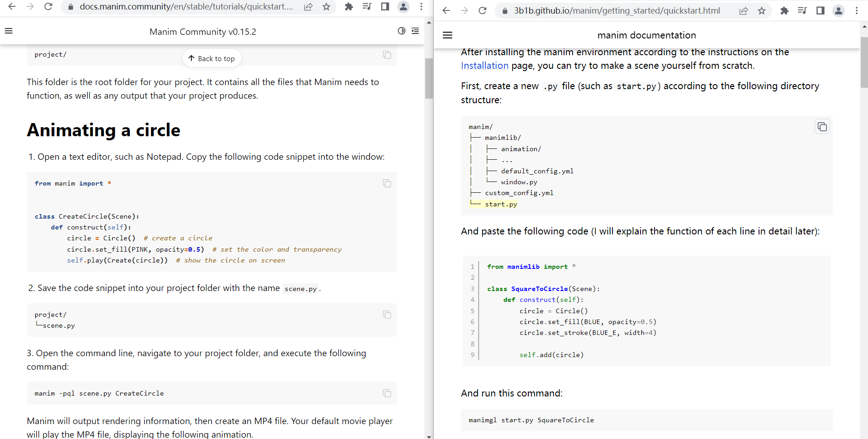The image size is (868, 439).
Task: Open profile avatar in left browser
Action: [403, 7]
